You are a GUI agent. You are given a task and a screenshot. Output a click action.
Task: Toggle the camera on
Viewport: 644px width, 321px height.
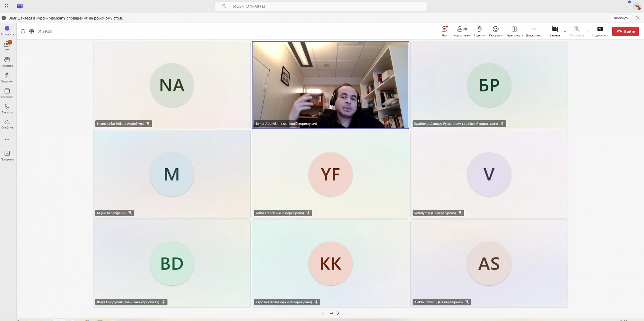click(555, 31)
